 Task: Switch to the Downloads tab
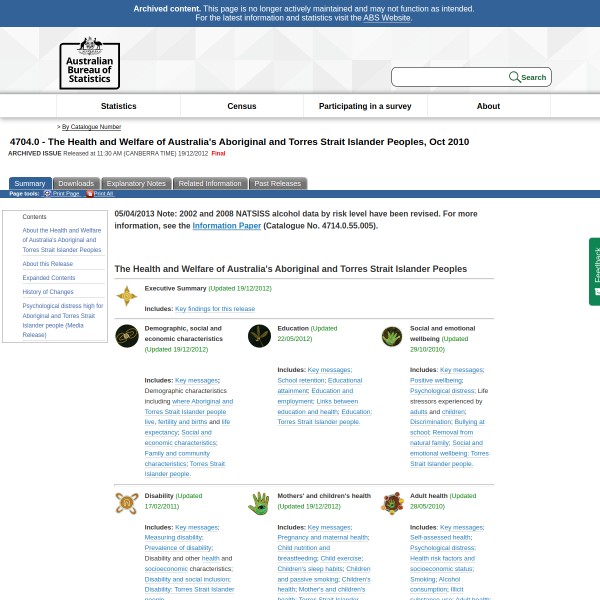pyautogui.click(x=76, y=184)
